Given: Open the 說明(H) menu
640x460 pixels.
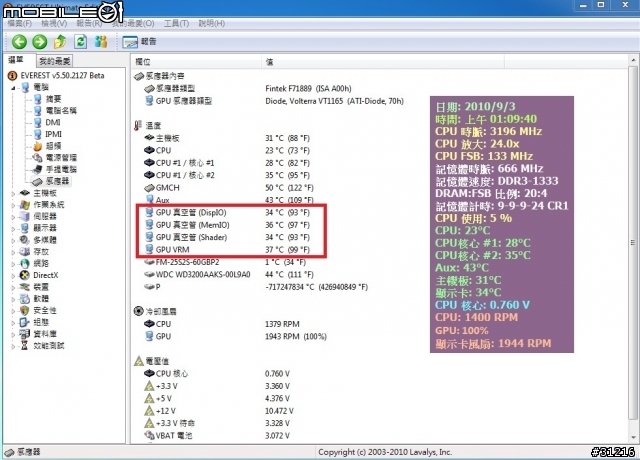Looking at the screenshot, I should [211, 24].
